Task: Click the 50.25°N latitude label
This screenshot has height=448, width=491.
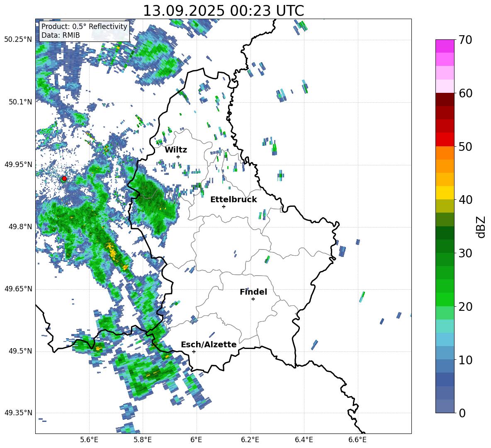Action: coord(18,40)
